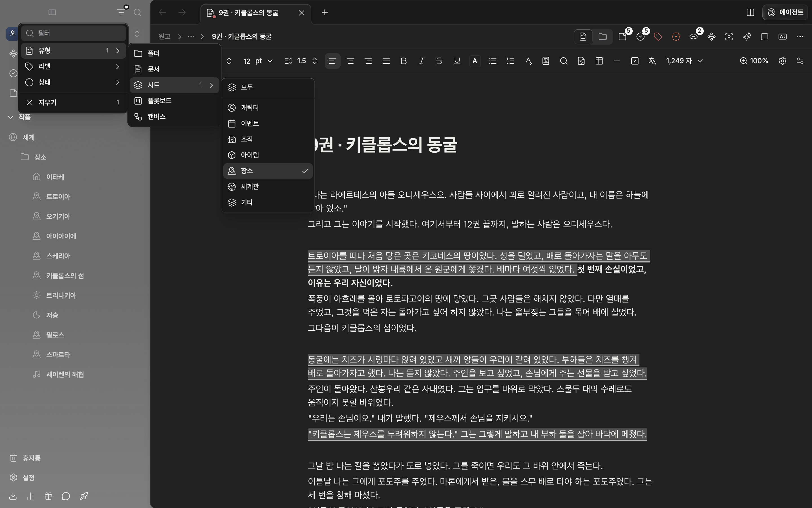Expand the 상태 filter submenu
Screen dimensions: 812x508
coord(73,82)
